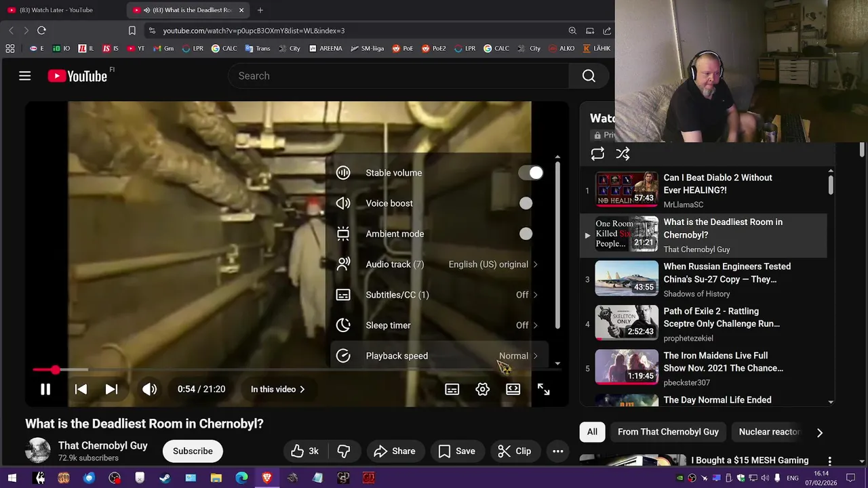Click the taskbar clock showing 16.14
Image resolution: width=868 pixels, height=488 pixels.
[x=821, y=477]
